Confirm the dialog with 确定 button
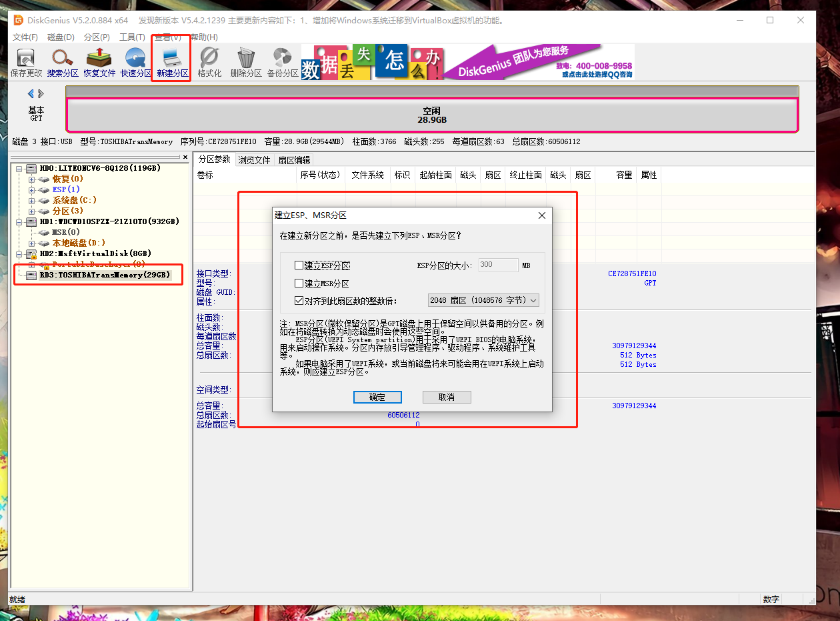 pyautogui.click(x=377, y=397)
